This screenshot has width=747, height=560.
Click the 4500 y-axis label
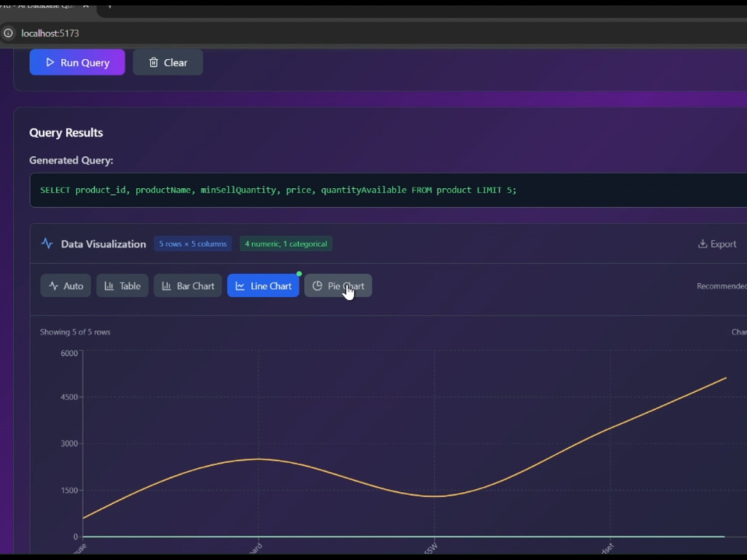pyautogui.click(x=69, y=397)
